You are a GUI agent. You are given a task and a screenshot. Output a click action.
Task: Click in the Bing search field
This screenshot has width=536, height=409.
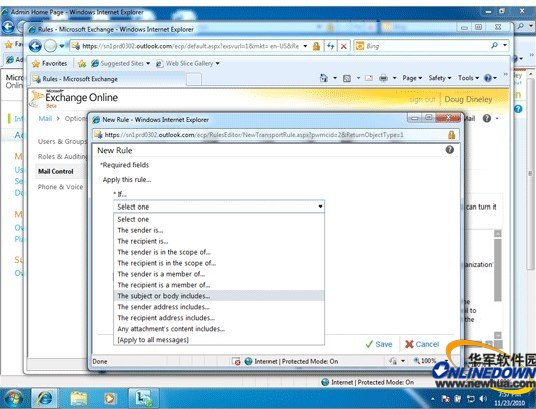[x=427, y=46]
